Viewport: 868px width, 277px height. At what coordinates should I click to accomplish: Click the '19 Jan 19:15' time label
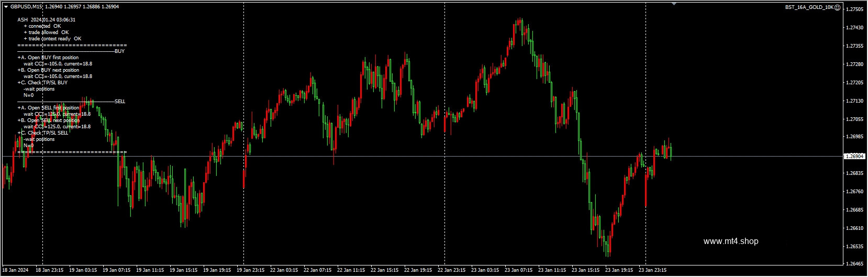pos(217,271)
